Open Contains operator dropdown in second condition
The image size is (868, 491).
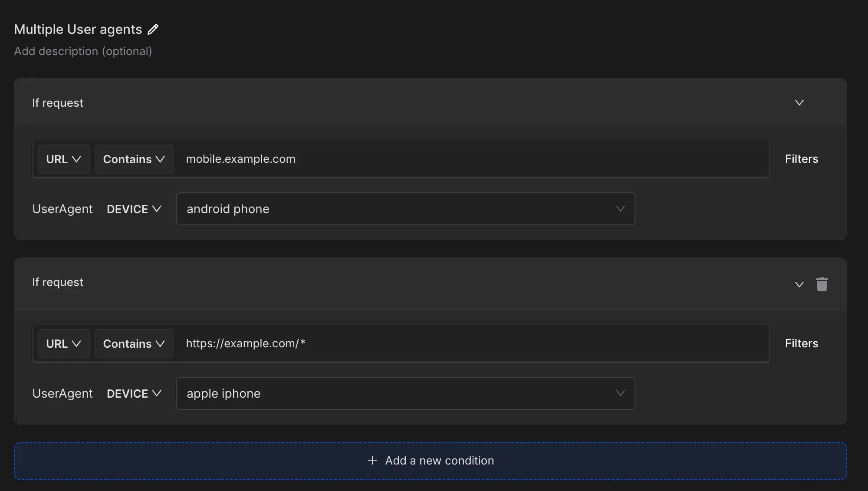(134, 344)
